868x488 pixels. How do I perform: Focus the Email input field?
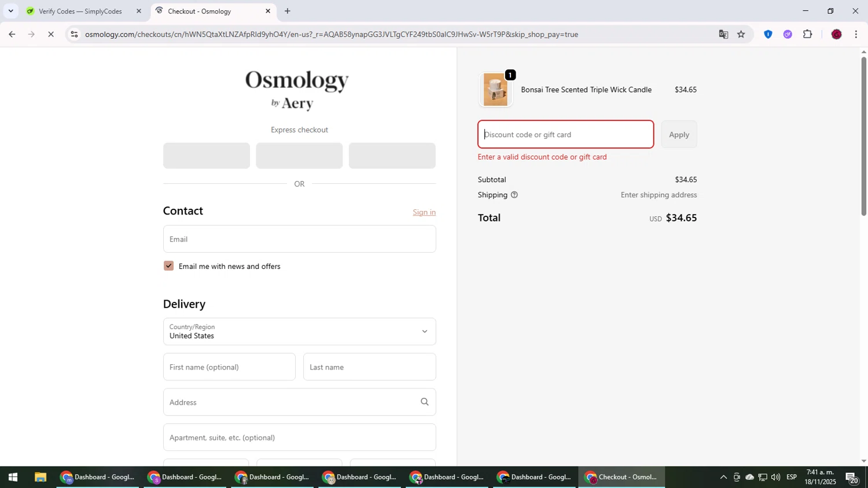coord(299,239)
